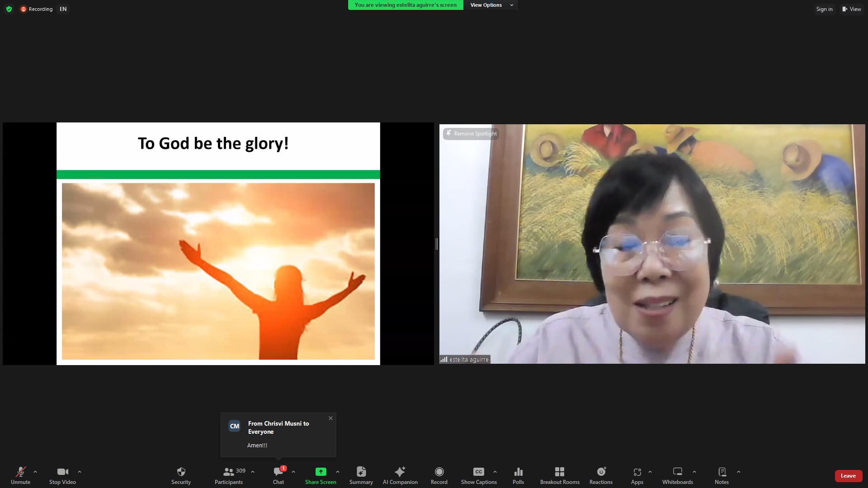Expand Whiteboards options arrow
This screenshot has width=868, height=488.
tap(694, 472)
